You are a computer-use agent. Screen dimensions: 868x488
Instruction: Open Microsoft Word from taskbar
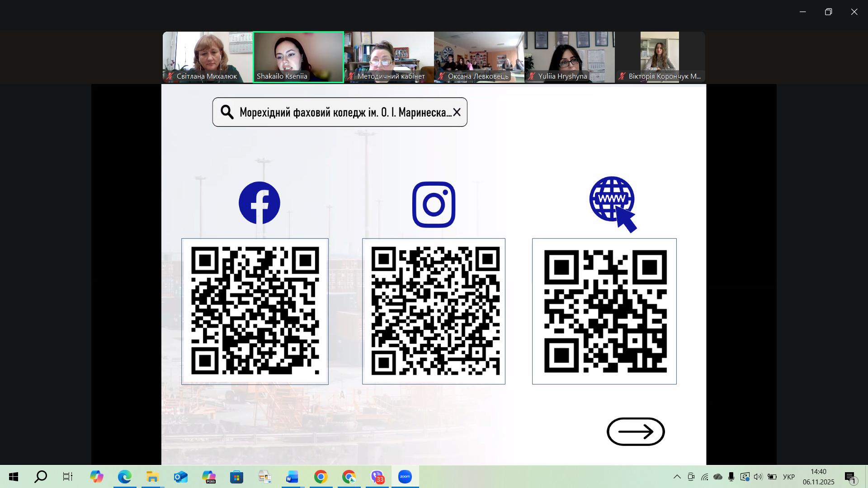(x=292, y=477)
